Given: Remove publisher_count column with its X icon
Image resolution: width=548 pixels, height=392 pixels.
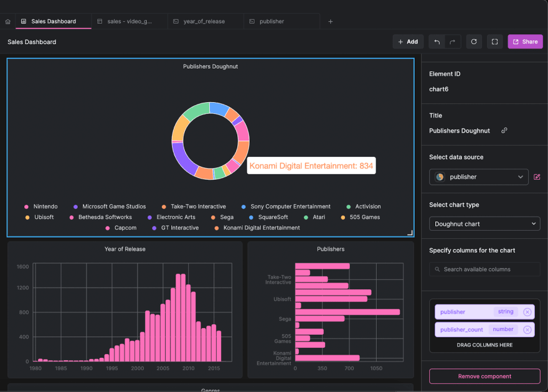Looking at the screenshot, I should pyautogui.click(x=527, y=330).
